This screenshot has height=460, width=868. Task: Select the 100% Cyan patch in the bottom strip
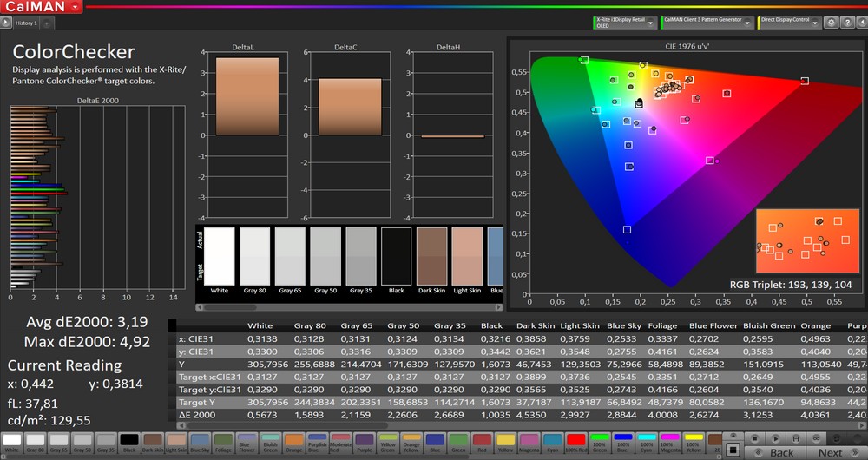tap(647, 443)
